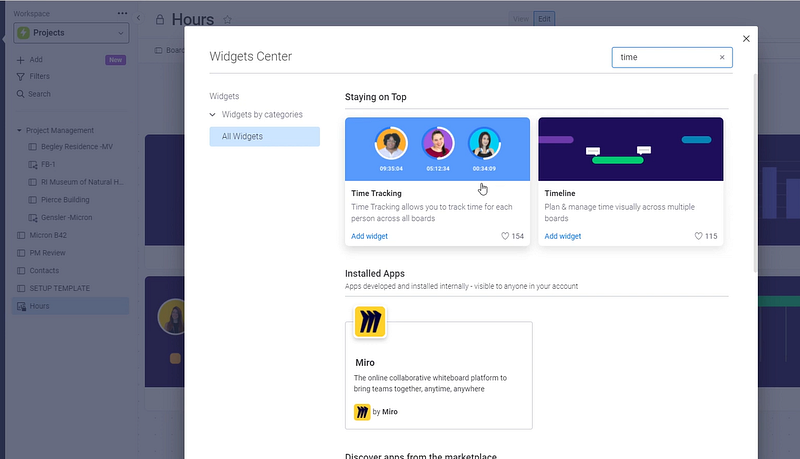Clear the widget search field text
The height and width of the screenshot is (459, 800).
click(722, 57)
